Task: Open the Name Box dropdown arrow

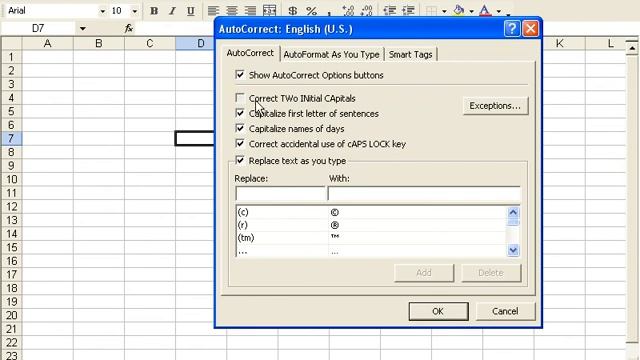Action: tap(82, 29)
